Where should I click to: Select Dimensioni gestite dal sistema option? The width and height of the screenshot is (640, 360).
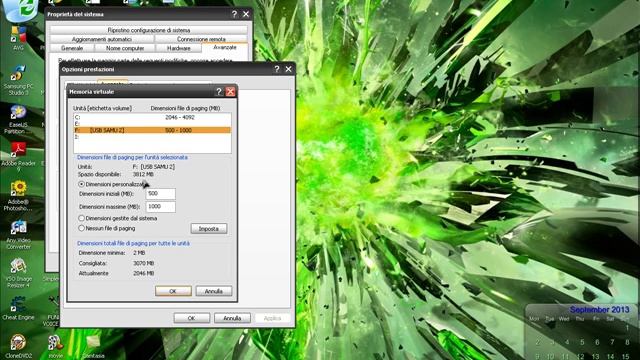[x=81, y=218]
